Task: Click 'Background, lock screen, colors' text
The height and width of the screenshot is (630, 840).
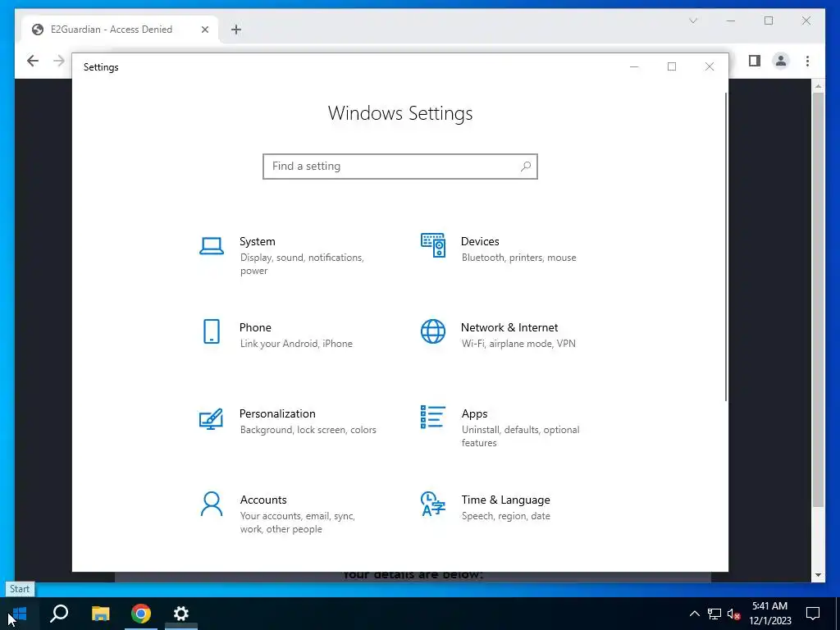Action: [308, 430]
